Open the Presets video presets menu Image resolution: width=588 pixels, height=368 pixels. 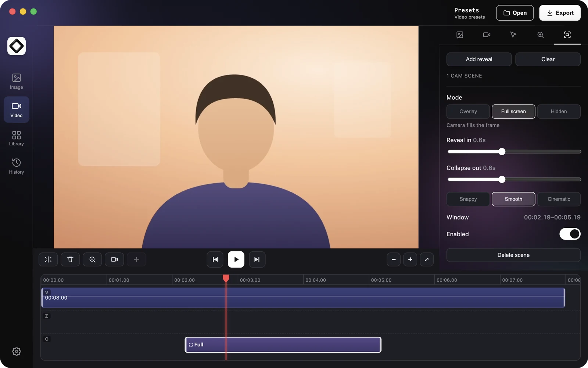tap(469, 13)
